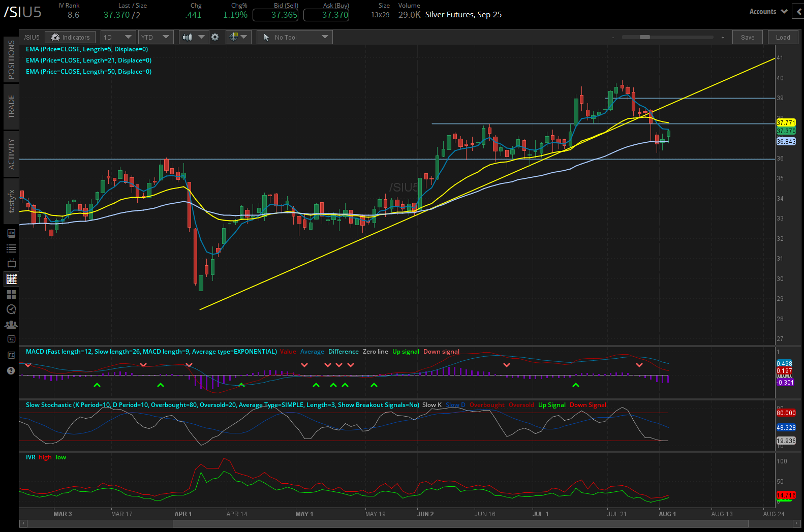This screenshot has width=804, height=532.
Task: Click the stochastic Overbought legend label
Action: pyautogui.click(x=487, y=405)
